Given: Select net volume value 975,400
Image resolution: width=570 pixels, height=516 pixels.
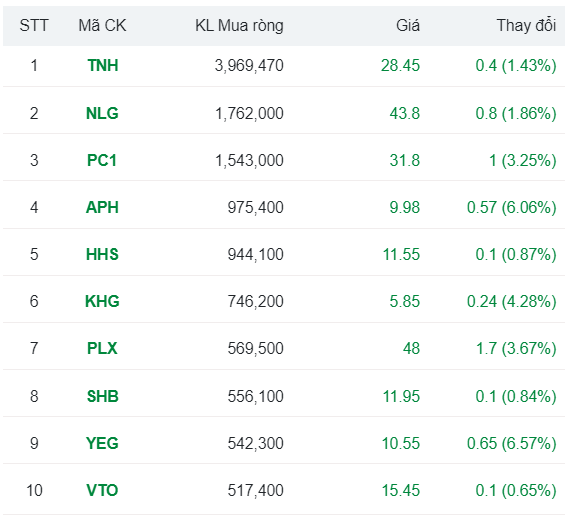Looking at the screenshot, I should tap(256, 208).
